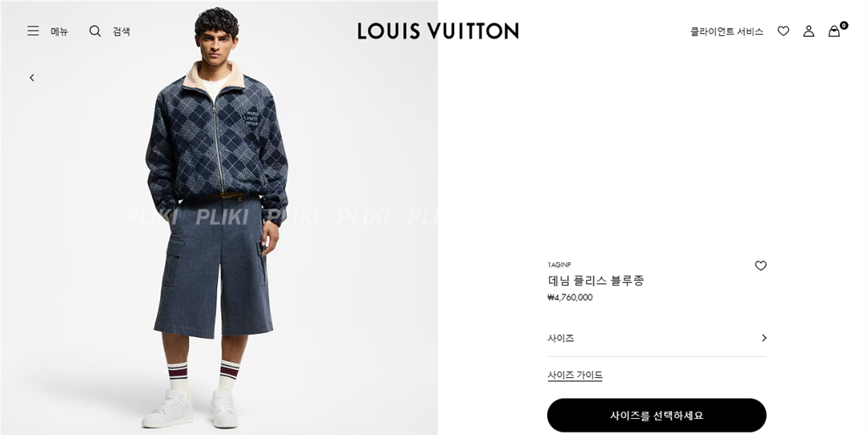This screenshot has height=435, width=868.
Task: Select the 검색 search label
Action: (121, 31)
